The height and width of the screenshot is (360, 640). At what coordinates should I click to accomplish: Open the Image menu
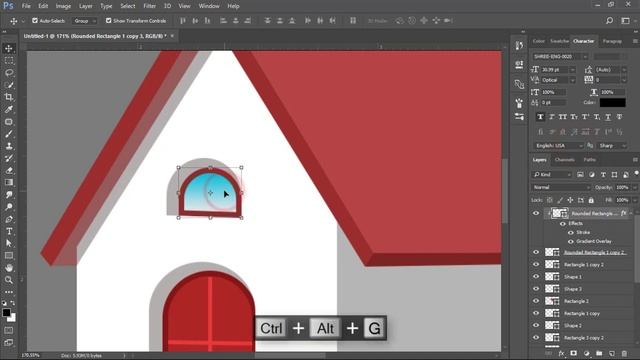pos(63,6)
